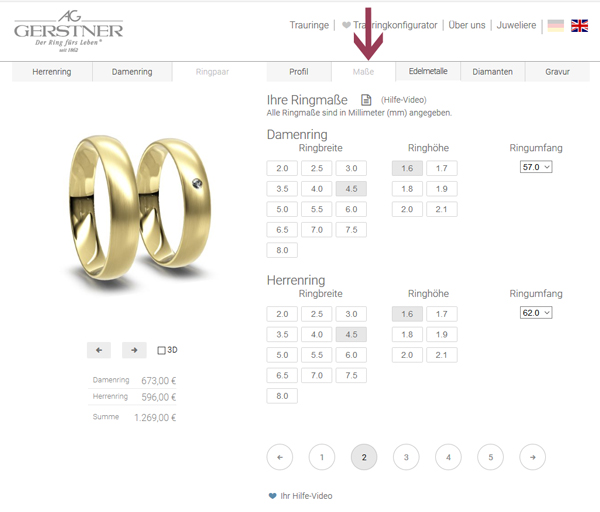Click the Herrenring price 596,00 €
This screenshot has height=512, width=600.
pos(158,397)
